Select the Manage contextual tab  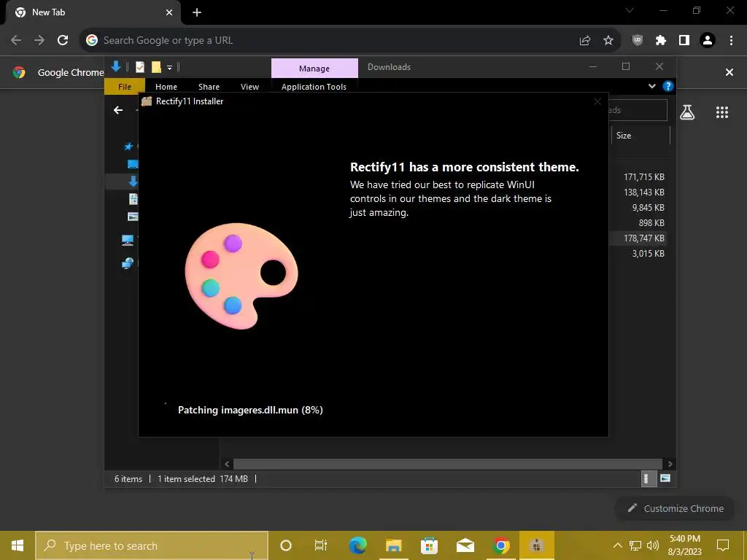[314, 68]
